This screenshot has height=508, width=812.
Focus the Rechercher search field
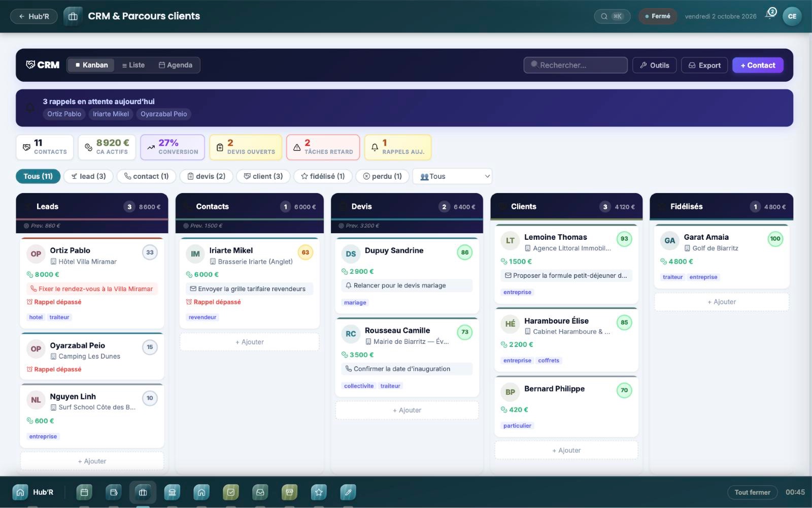pyautogui.click(x=576, y=65)
